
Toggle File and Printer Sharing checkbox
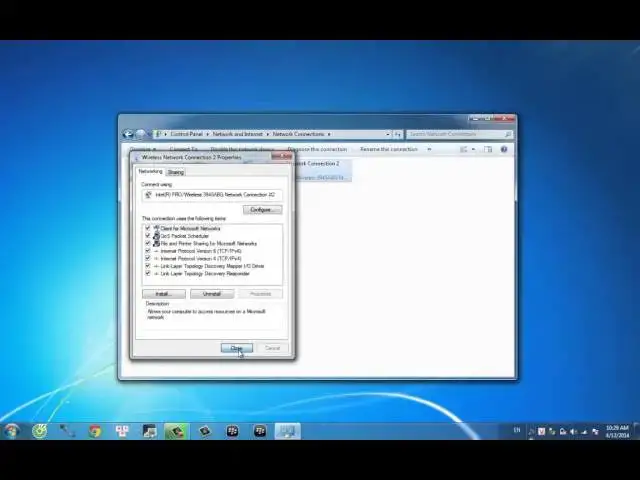(x=148, y=243)
